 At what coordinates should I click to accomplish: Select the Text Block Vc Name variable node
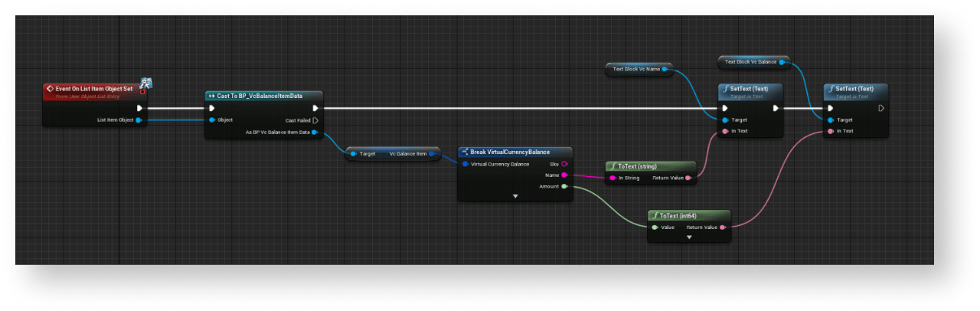click(635, 69)
